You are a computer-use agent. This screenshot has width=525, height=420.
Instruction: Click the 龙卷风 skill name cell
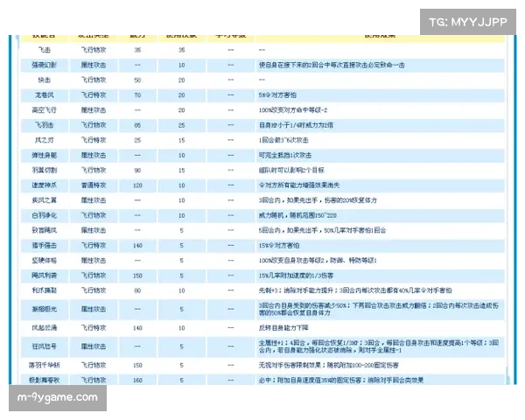pos(45,95)
